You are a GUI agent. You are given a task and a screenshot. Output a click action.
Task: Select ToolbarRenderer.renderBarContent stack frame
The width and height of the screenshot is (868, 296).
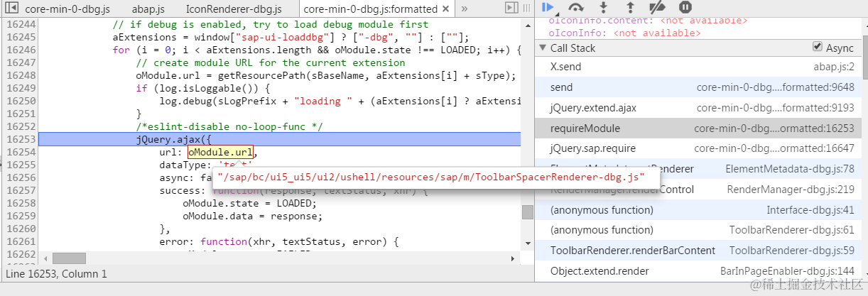[698, 251]
